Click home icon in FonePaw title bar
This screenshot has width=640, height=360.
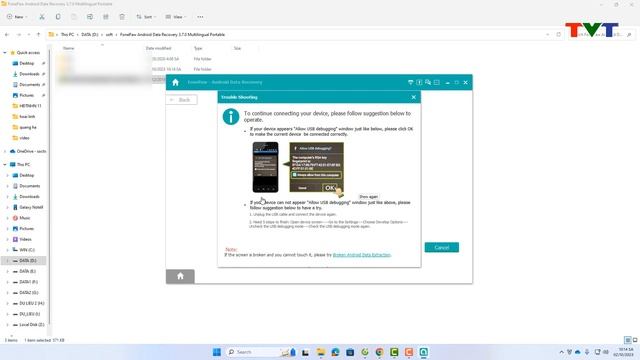[176, 82]
